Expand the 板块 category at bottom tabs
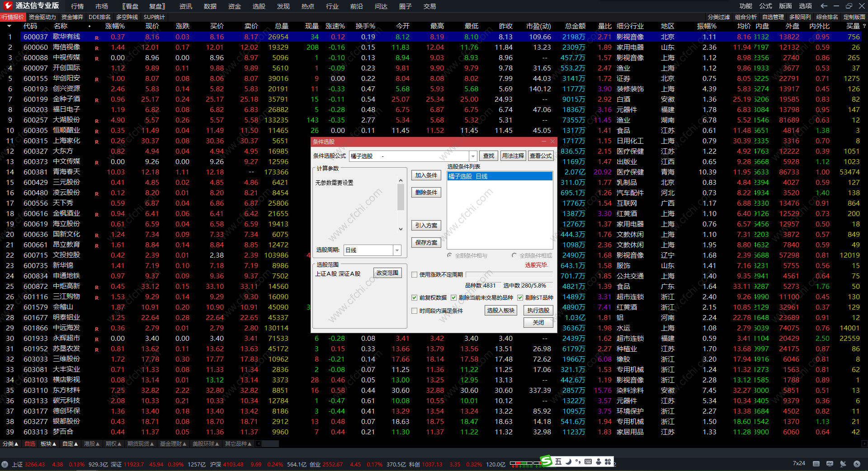This screenshot has height=471, width=868. tap(48, 444)
